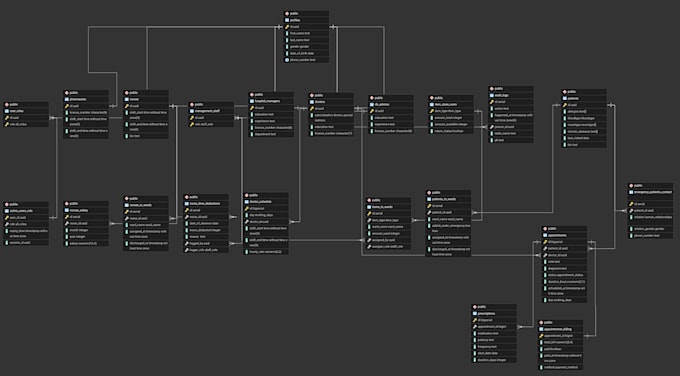The width and height of the screenshot is (680, 376).
Task: Click foreign key icon of patient_id in emergency_patients_contact
Action: 631,210
